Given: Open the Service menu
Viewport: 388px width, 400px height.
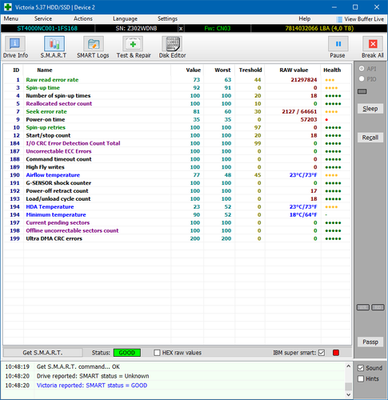Looking at the screenshot, I should [43, 19].
